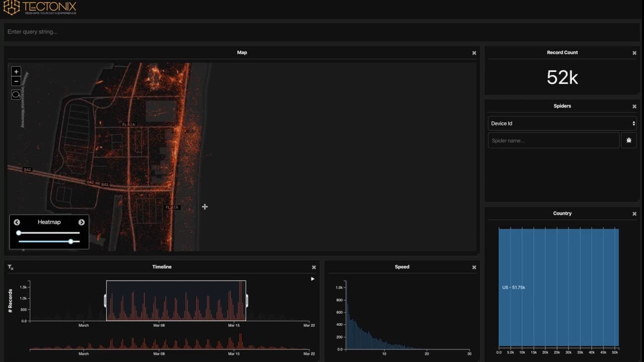Image resolution: width=644 pixels, height=362 pixels.
Task: Activate the lasso selection tool on map
Action: 16,95
